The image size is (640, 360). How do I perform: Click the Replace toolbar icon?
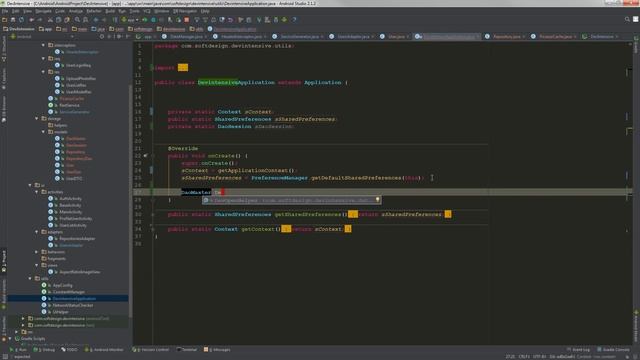(85, 20)
